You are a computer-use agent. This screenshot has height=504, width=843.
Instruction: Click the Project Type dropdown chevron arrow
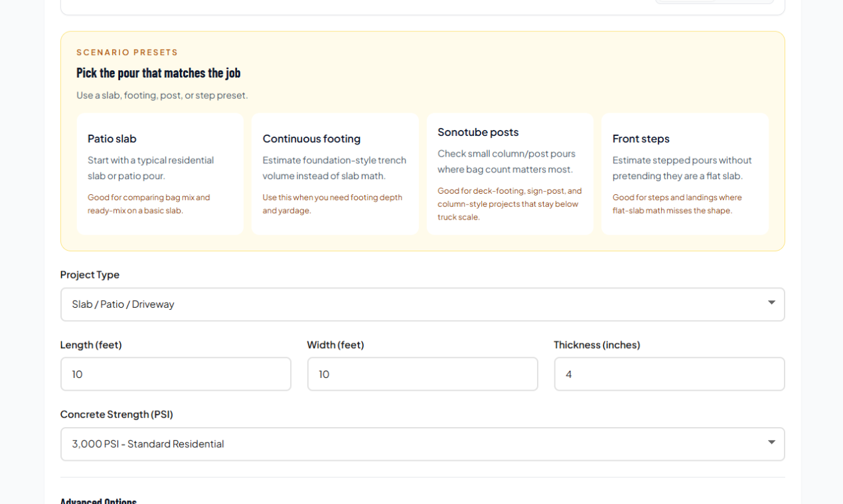pyautogui.click(x=771, y=303)
